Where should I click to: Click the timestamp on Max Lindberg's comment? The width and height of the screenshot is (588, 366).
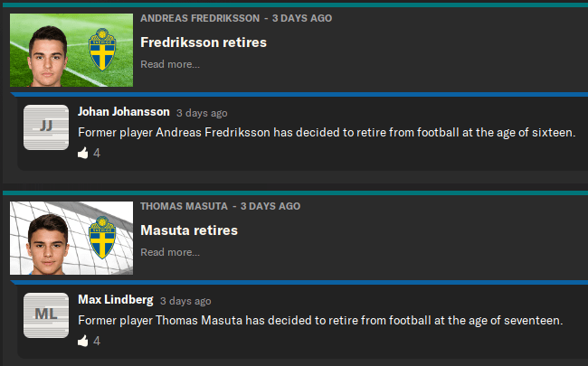(x=185, y=301)
